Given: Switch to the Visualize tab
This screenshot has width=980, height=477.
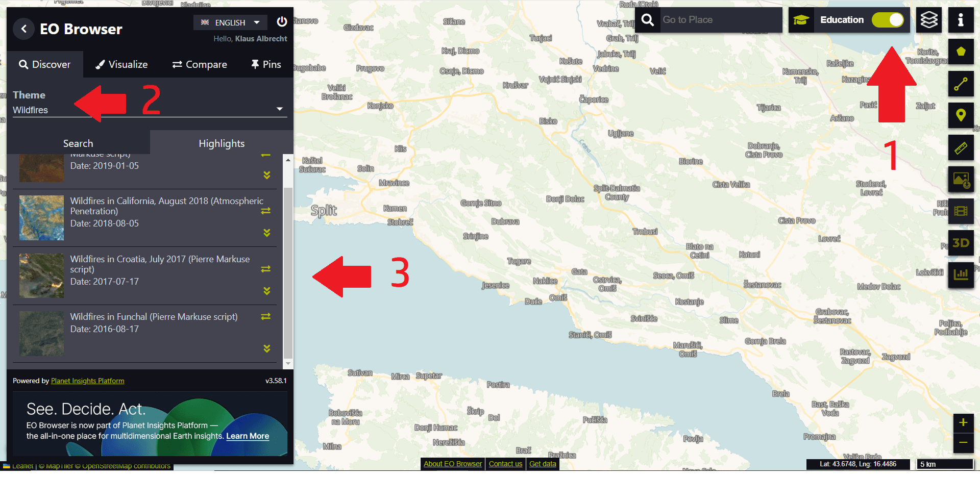Looking at the screenshot, I should tap(122, 64).
